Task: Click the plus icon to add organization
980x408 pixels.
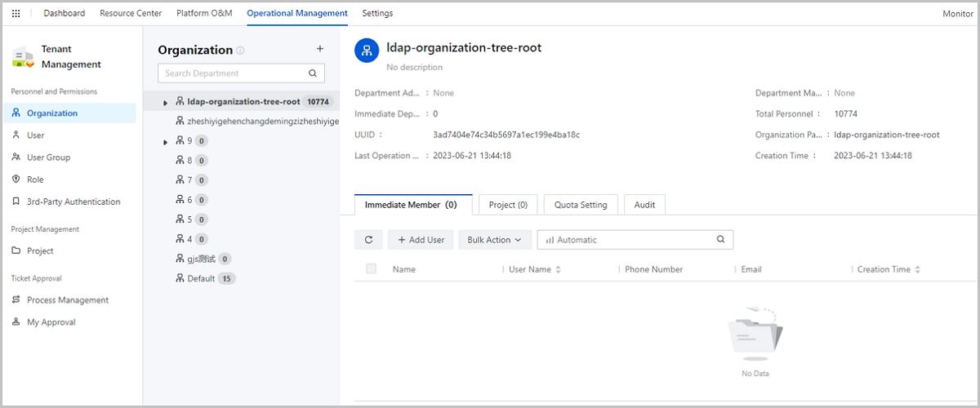Action: (320, 49)
